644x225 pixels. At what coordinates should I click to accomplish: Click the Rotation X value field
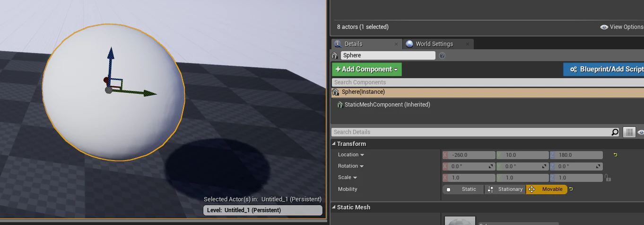(x=469, y=166)
